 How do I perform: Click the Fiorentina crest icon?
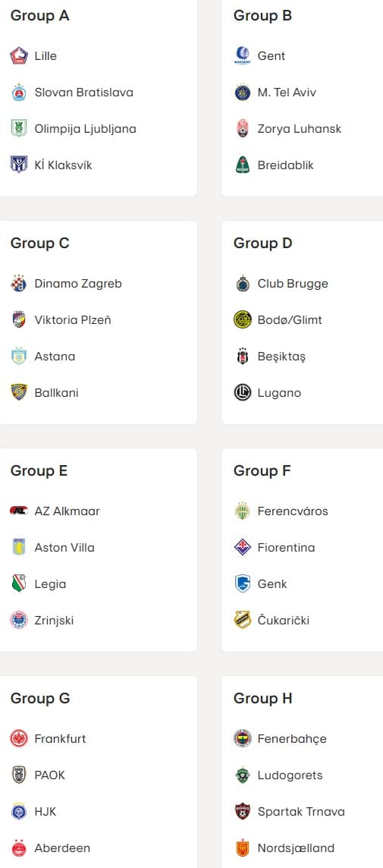[x=243, y=548]
